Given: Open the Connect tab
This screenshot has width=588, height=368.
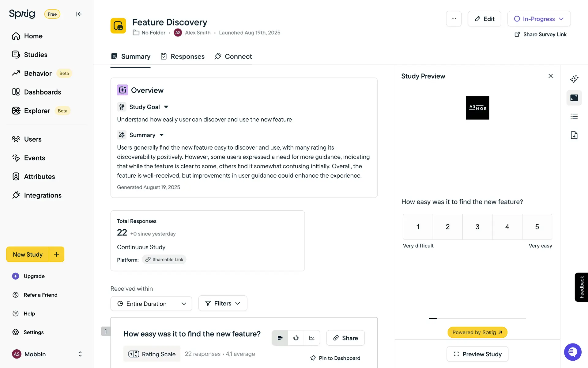Looking at the screenshot, I should (233, 56).
